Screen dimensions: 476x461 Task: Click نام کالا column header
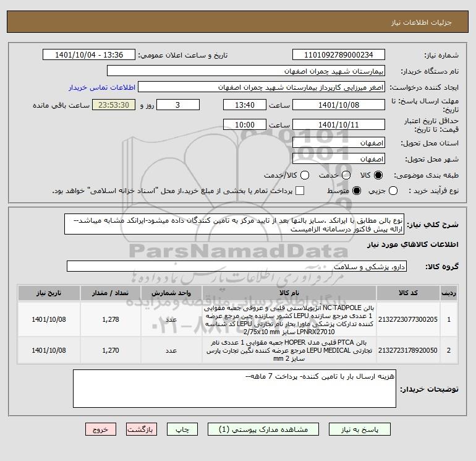coord(289,293)
